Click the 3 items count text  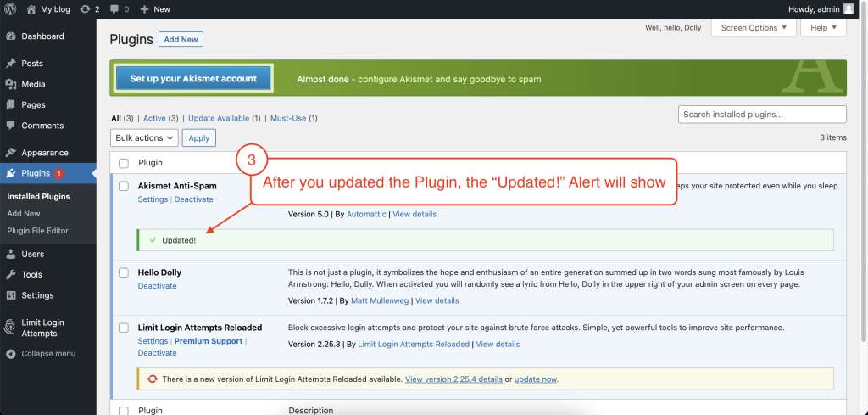point(833,137)
